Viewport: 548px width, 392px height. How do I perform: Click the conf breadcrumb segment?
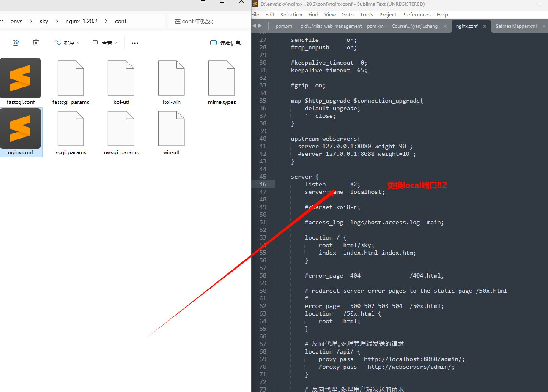coord(121,21)
